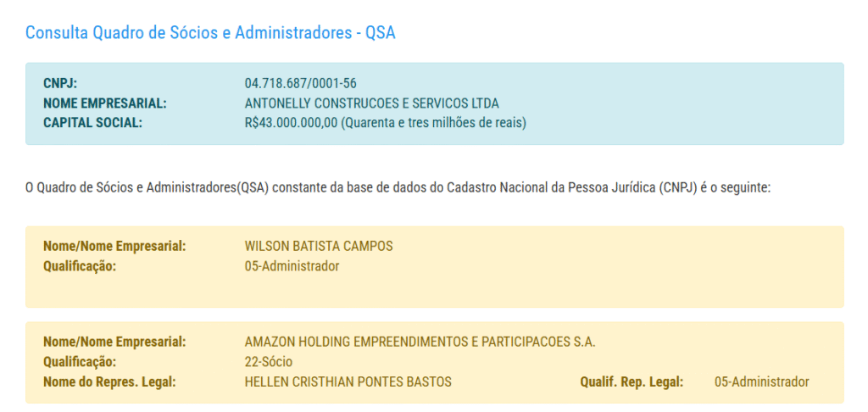Select AMAZON HOLDING EMPREENDIMENTOS E PARTICIPACOES S.A.
Image resolution: width=868 pixels, height=412 pixels.
420,342
